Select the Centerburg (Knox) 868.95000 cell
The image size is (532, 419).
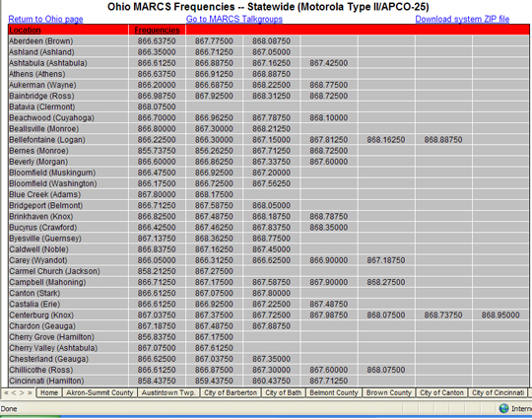click(x=500, y=315)
